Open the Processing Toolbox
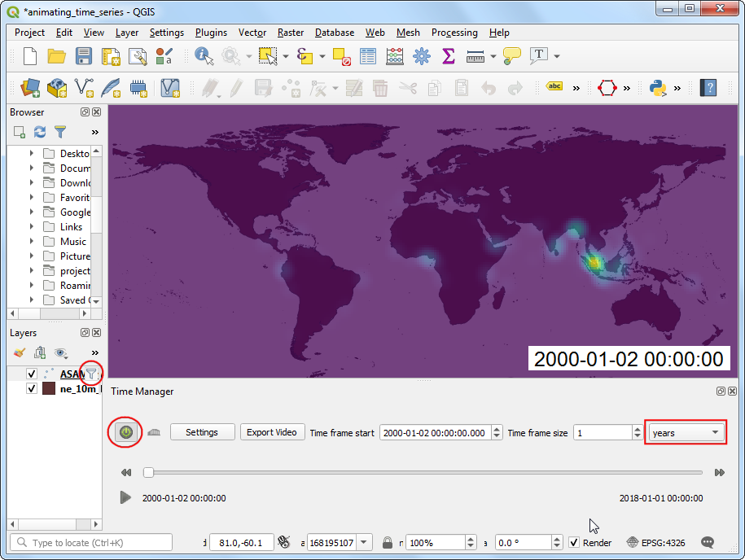Viewport: 745px width, 560px height. [x=422, y=56]
